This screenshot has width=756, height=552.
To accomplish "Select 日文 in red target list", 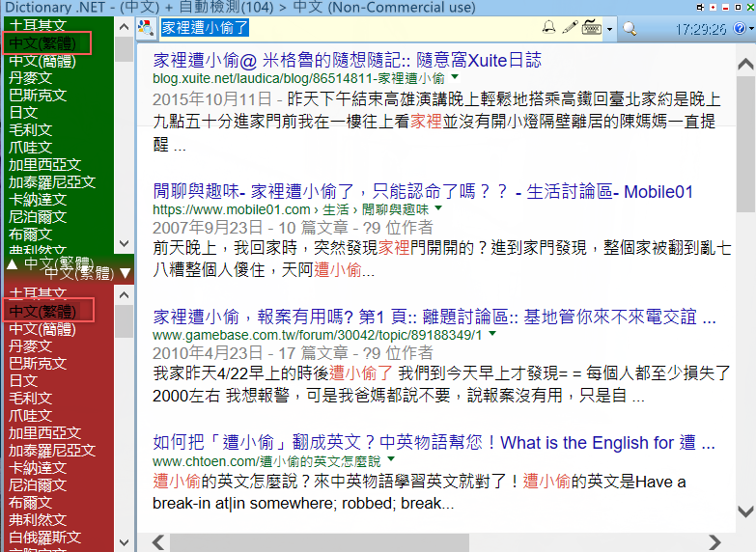I will (23, 381).
